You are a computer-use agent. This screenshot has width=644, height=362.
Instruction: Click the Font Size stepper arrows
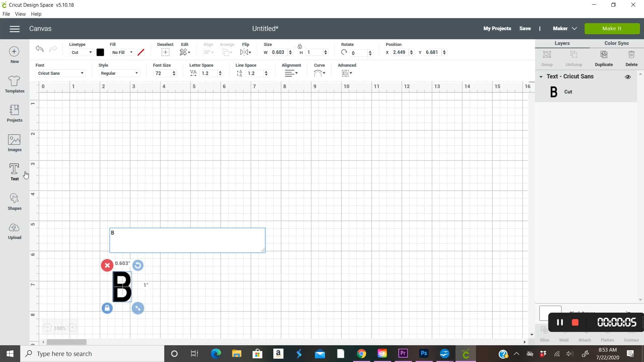(174, 73)
